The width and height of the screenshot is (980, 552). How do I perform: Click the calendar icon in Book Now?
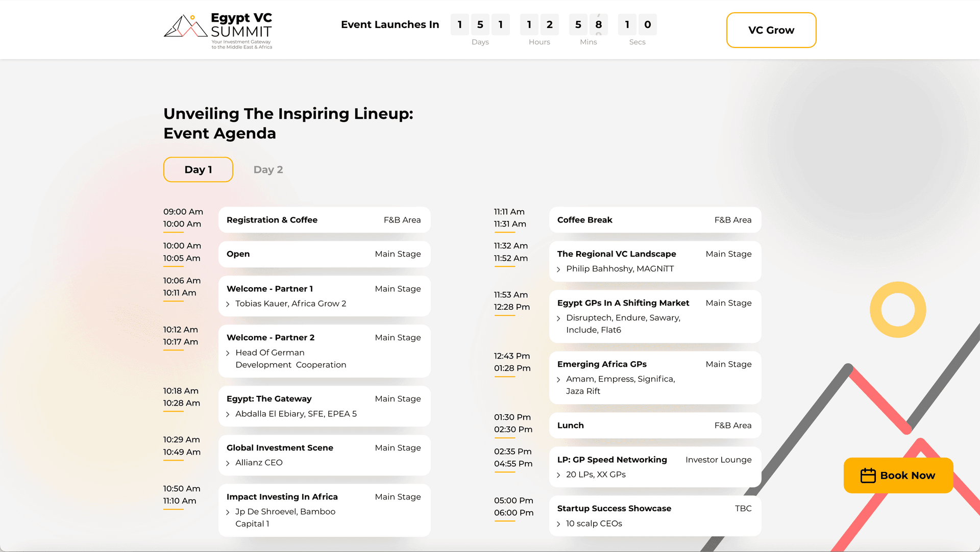[868, 475]
